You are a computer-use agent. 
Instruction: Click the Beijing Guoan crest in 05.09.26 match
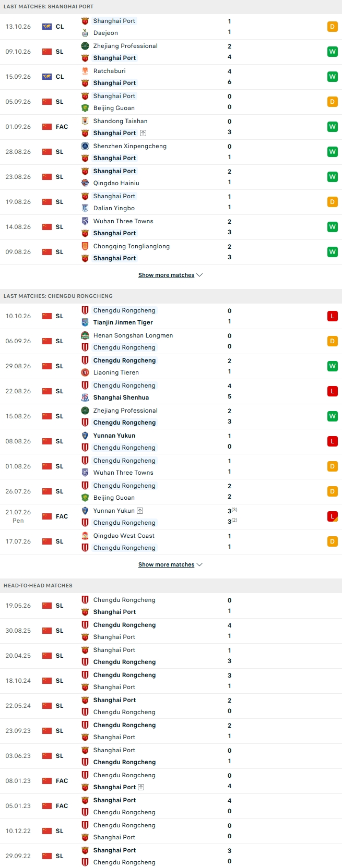(85, 108)
